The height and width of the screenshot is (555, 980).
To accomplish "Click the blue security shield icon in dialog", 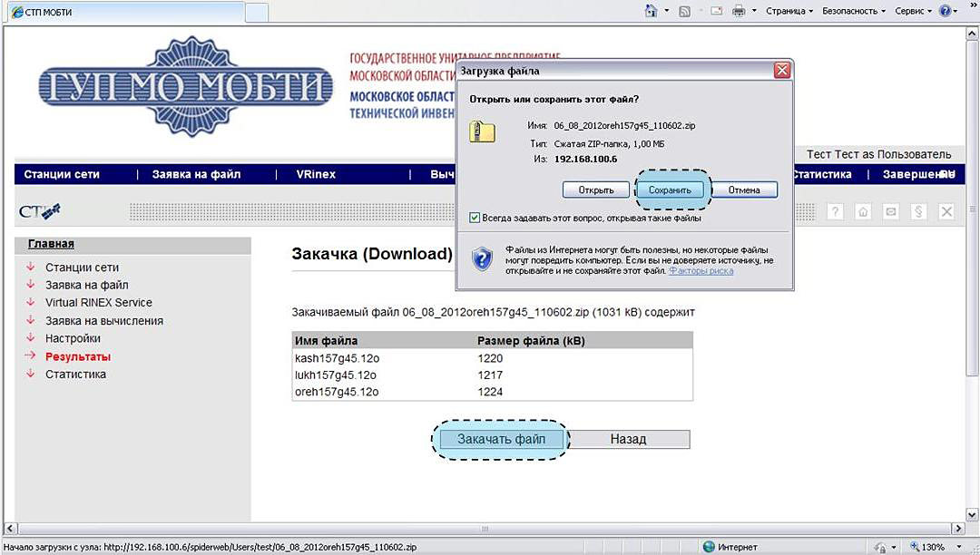I will click(482, 258).
